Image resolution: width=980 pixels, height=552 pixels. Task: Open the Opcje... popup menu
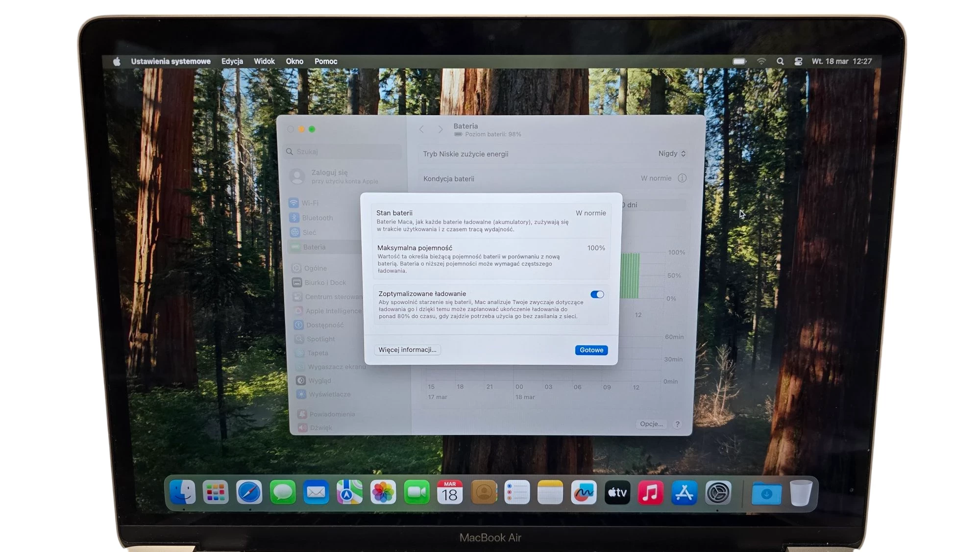[x=651, y=424]
